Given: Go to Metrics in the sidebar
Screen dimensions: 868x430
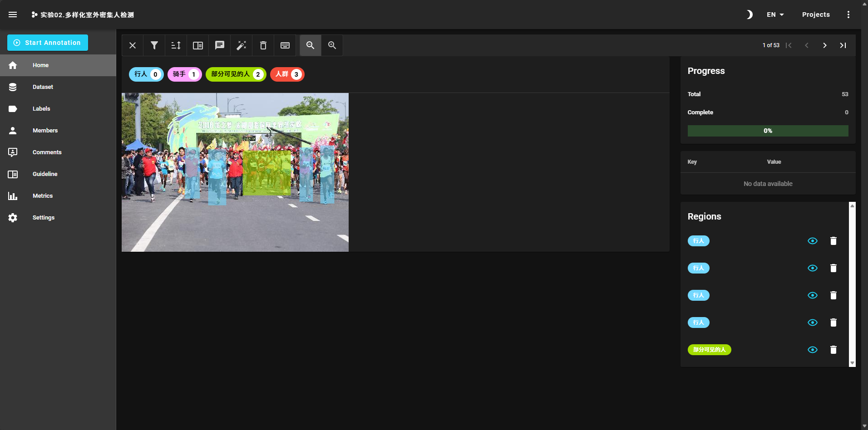Looking at the screenshot, I should click(x=43, y=196).
